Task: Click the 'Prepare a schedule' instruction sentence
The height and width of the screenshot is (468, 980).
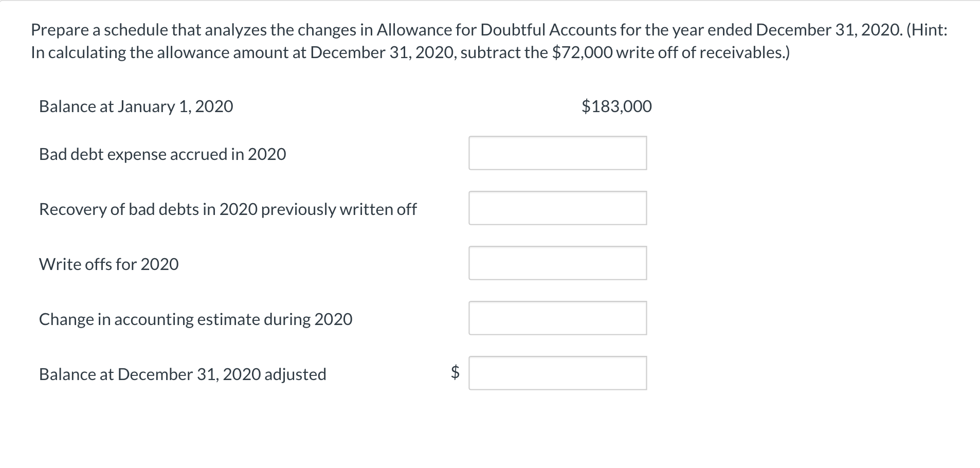Action: (x=465, y=30)
